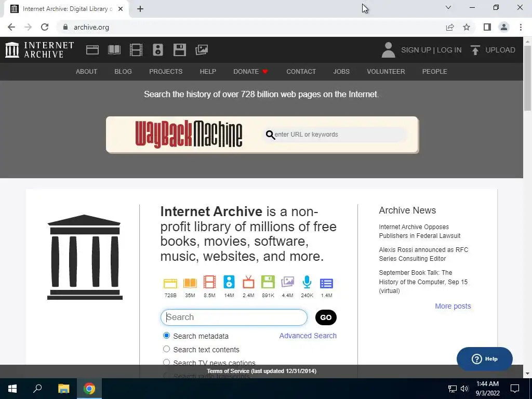The image size is (532, 399).
Task: Open the blue Audio icon labeled 14M
Action: (x=229, y=282)
